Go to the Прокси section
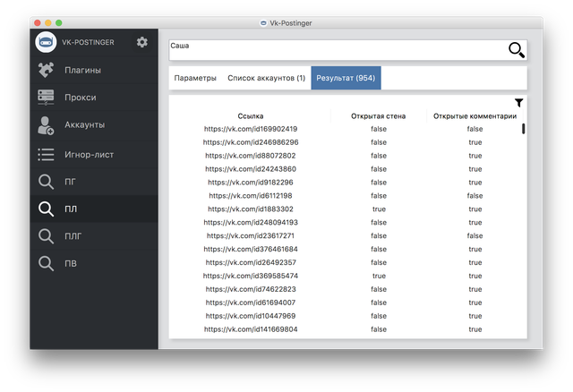Screen dimensions: 573x392 (x=94, y=98)
